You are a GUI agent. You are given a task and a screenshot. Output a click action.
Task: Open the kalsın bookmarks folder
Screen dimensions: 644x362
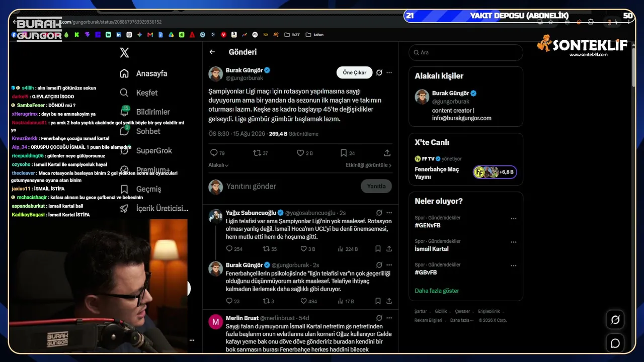314,35
